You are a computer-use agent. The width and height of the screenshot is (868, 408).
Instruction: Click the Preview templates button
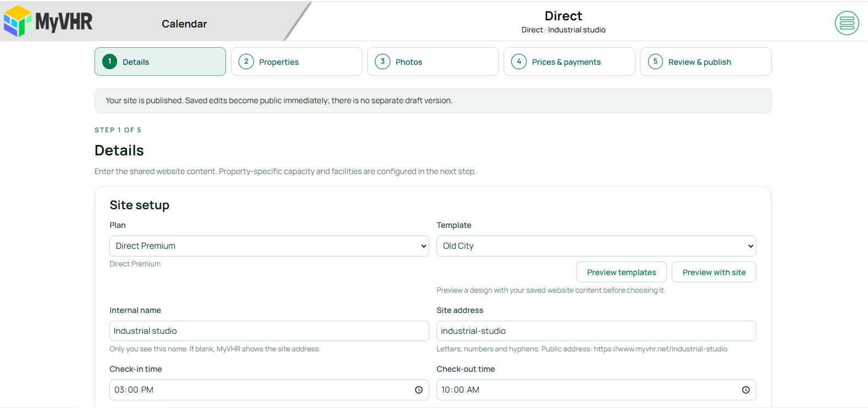click(x=621, y=272)
